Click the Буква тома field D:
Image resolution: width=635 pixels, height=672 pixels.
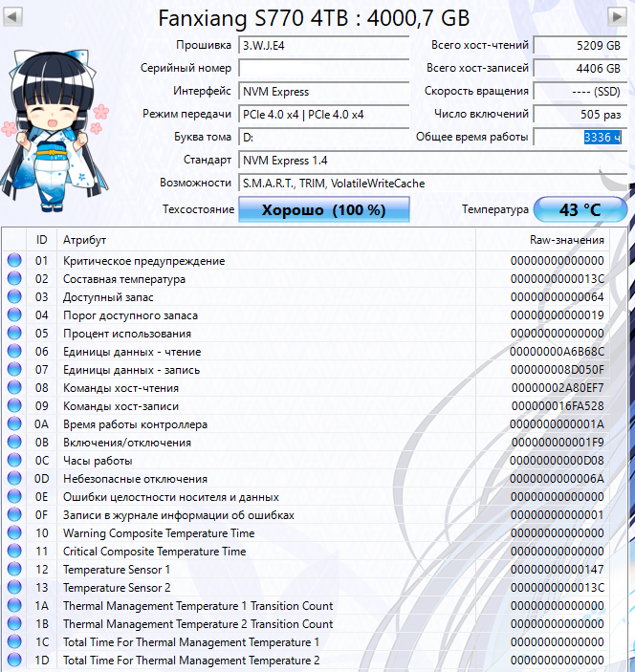click(324, 137)
